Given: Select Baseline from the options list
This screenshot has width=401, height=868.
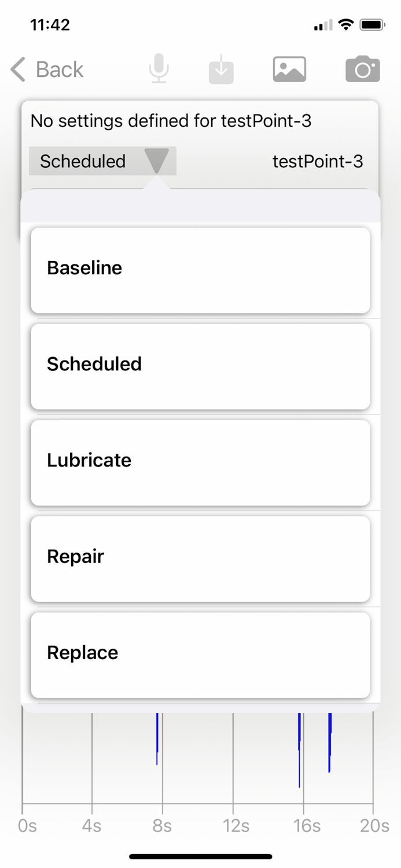Looking at the screenshot, I should pyautogui.click(x=200, y=268).
